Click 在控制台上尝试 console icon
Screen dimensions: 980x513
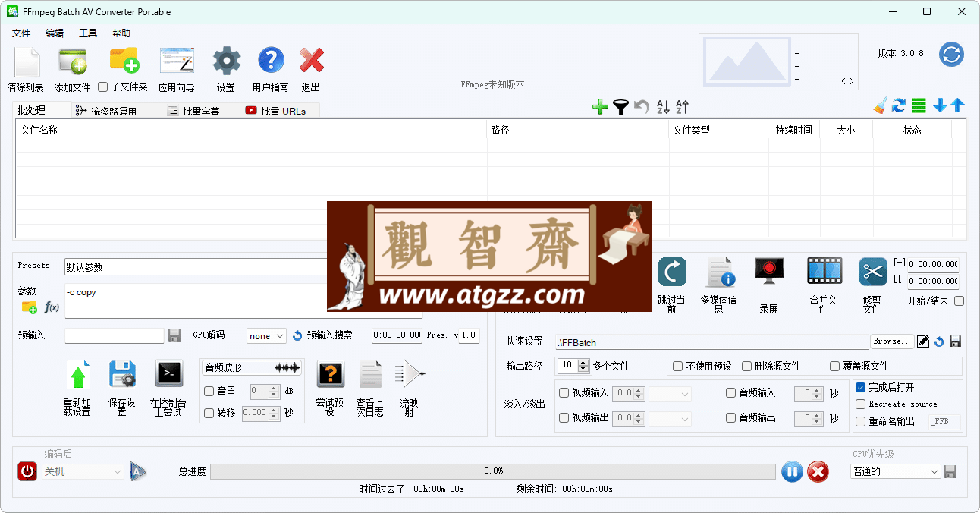tap(168, 374)
